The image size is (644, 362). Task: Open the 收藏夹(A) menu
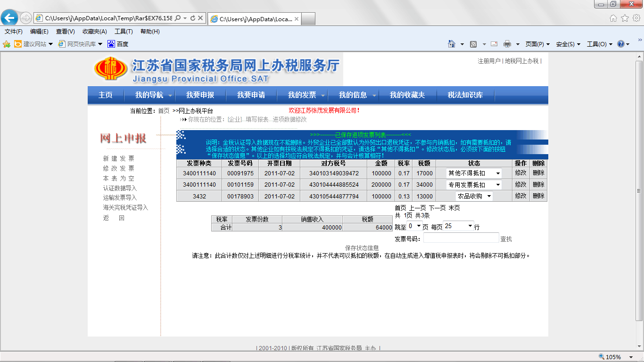tap(95, 32)
